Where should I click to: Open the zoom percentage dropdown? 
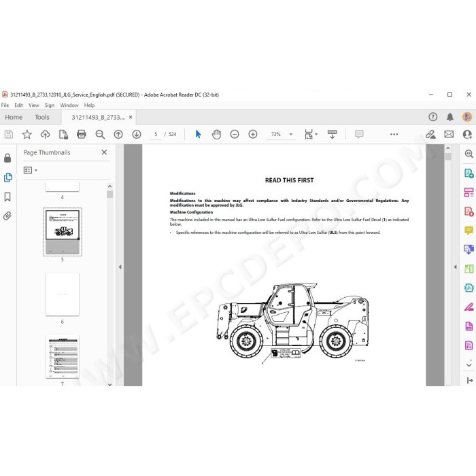[291, 134]
